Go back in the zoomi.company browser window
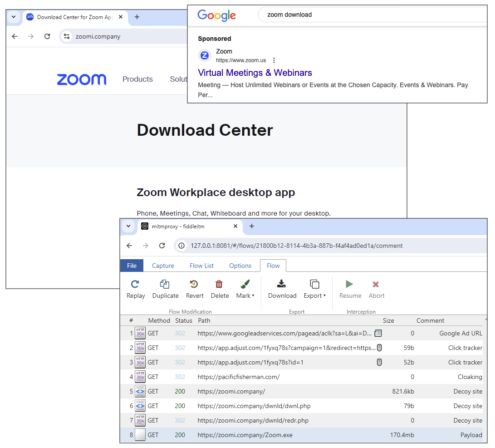The width and height of the screenshot is (495, 448). pyautogui.click(x=15, y=36)
